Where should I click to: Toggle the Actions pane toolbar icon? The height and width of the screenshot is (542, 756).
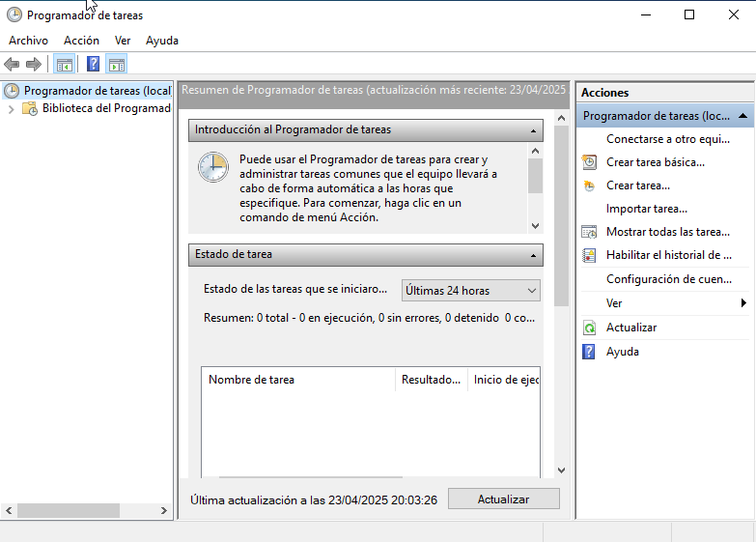coord(117,65)
